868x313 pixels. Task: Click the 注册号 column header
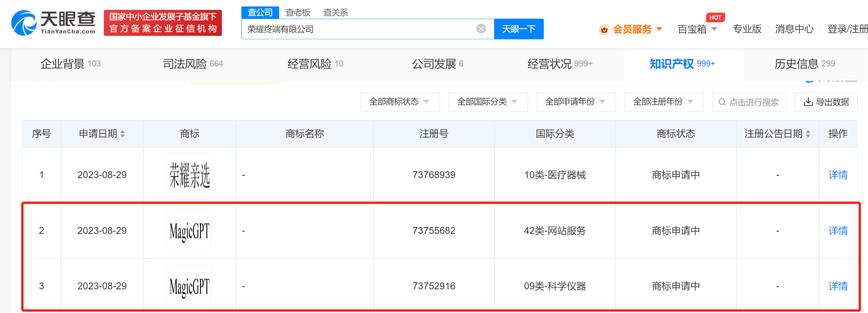(434, 134)
